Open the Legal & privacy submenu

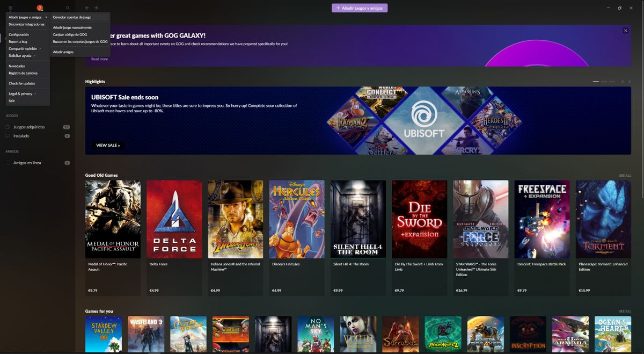click(21, 93)
